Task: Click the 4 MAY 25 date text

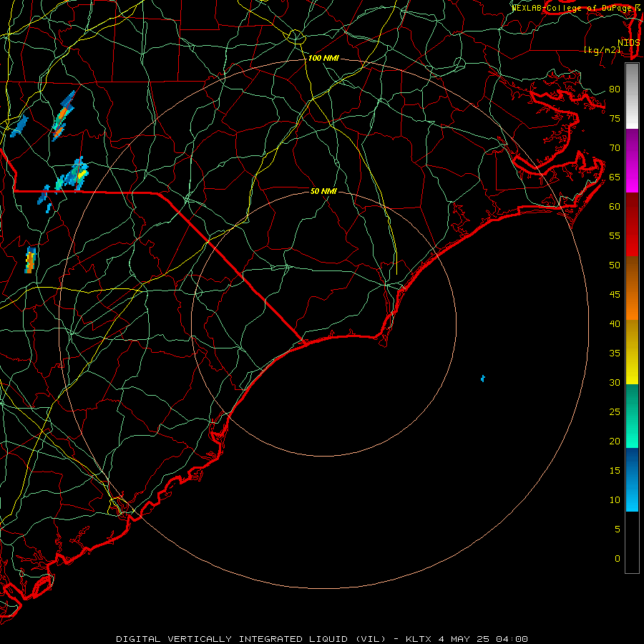Action: point(464,639)
